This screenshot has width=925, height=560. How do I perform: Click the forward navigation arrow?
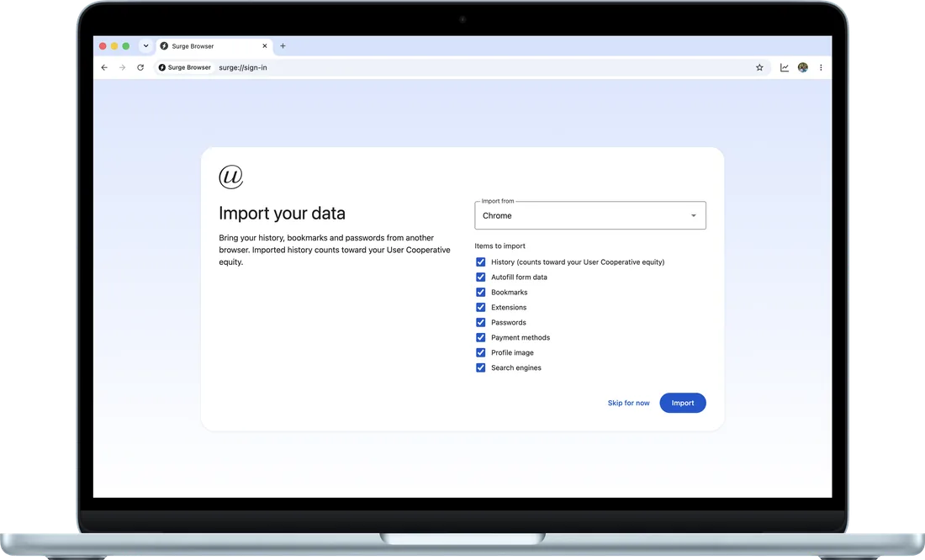coord(122,68)
